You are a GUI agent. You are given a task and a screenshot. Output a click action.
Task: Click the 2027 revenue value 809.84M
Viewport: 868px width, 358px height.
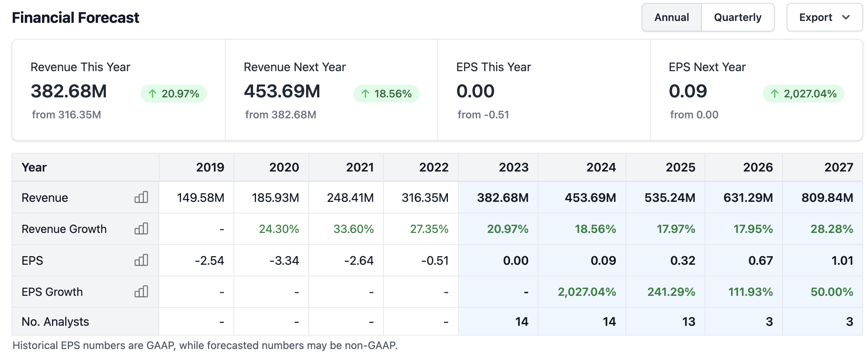tap(827, 197)
